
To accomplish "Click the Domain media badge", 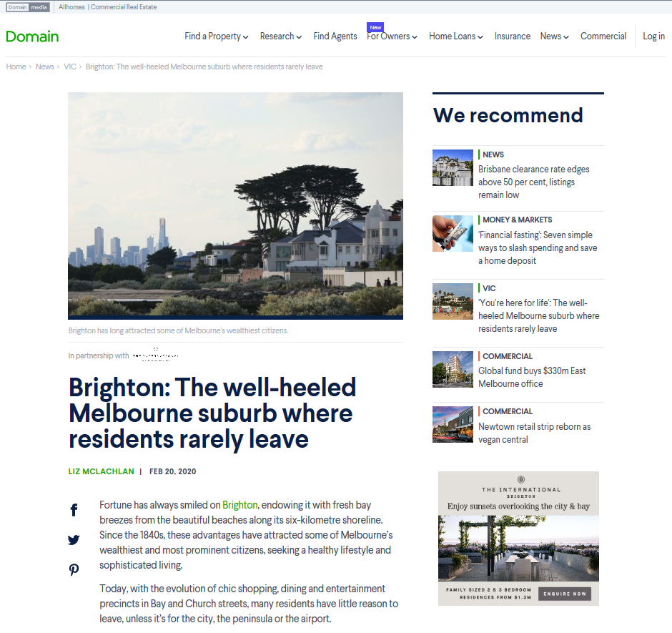I will [28, 7].
